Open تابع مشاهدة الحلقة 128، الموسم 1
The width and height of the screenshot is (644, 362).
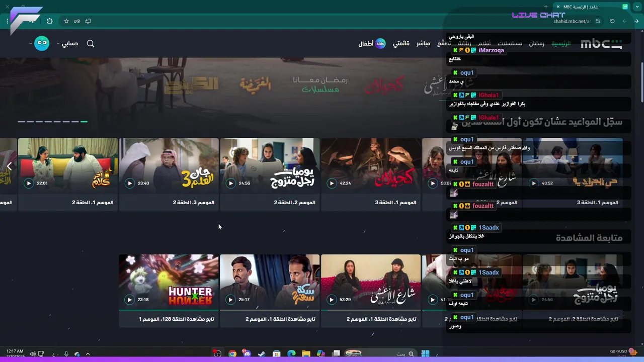coord(176,319)
